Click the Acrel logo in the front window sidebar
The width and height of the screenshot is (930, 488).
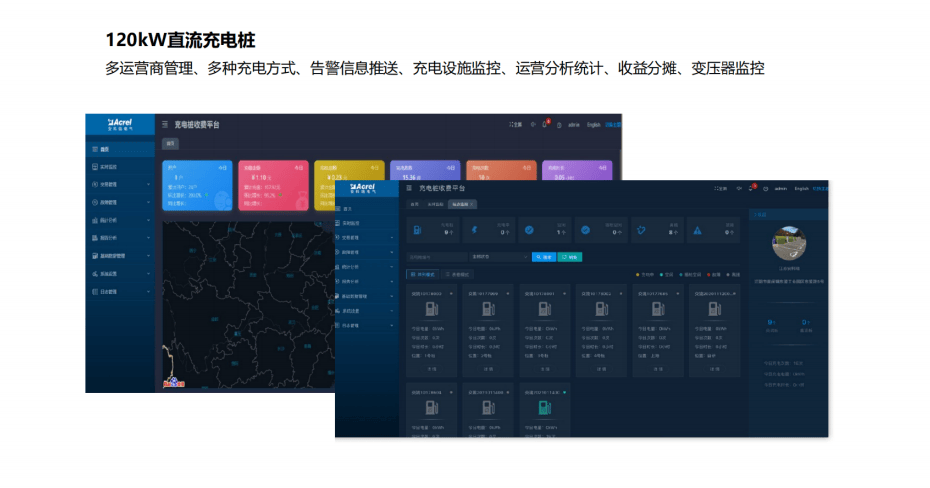(362, 189)
